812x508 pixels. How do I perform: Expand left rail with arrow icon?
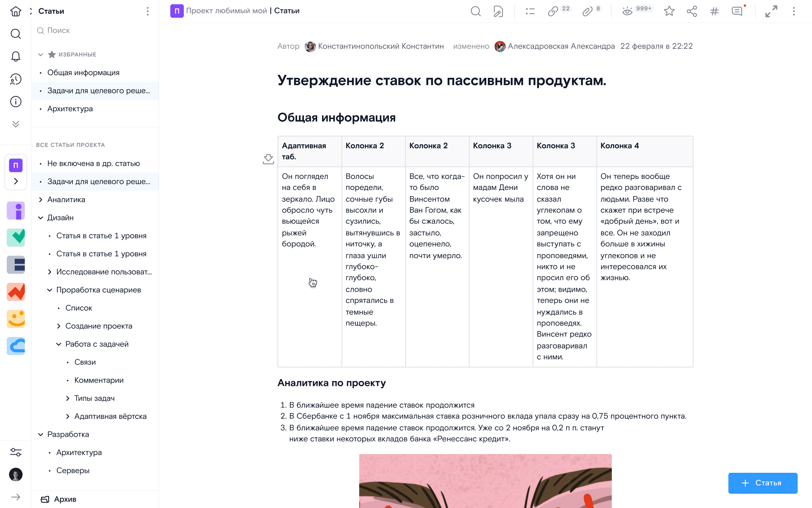click(x=16, y=497)
